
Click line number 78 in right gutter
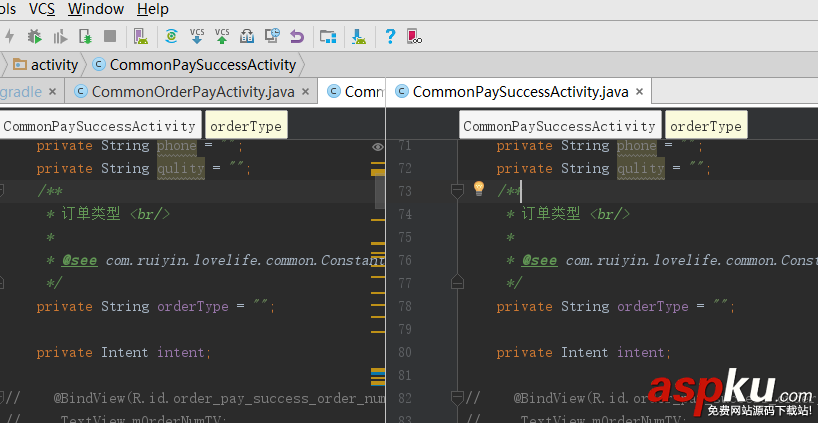[404, 306]
